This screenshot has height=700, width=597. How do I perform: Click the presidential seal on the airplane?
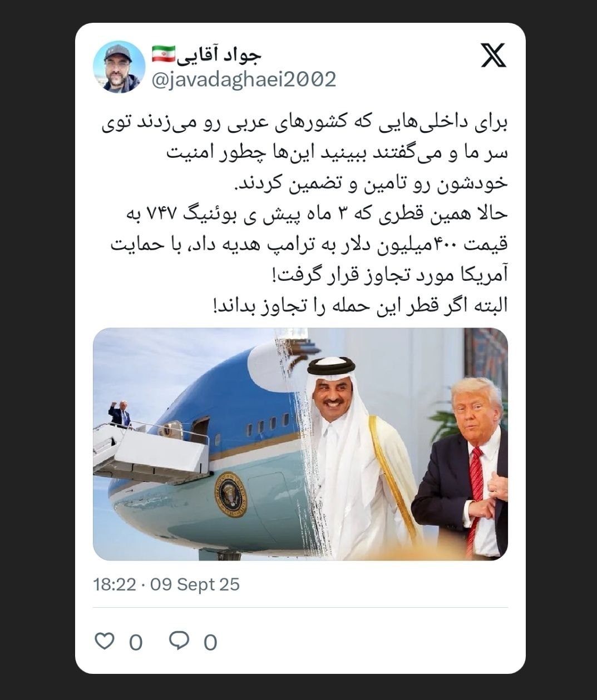pyautogui.click(x=230, y=494)
